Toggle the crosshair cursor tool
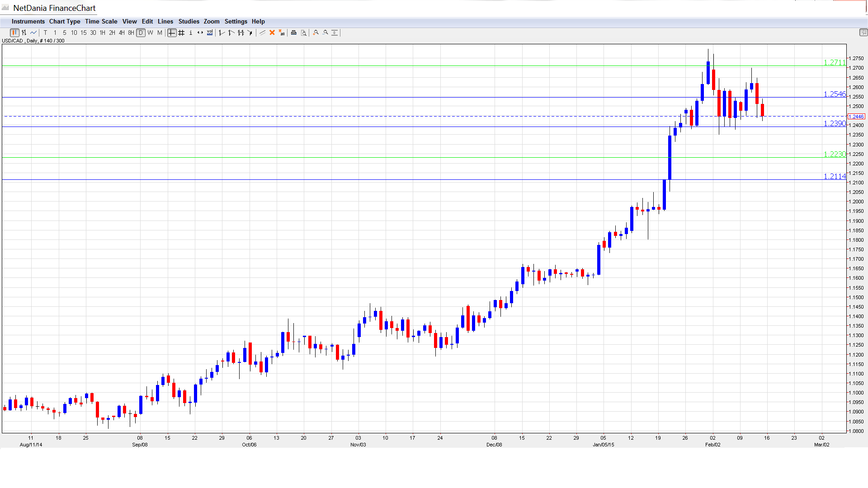 [172, 33]
